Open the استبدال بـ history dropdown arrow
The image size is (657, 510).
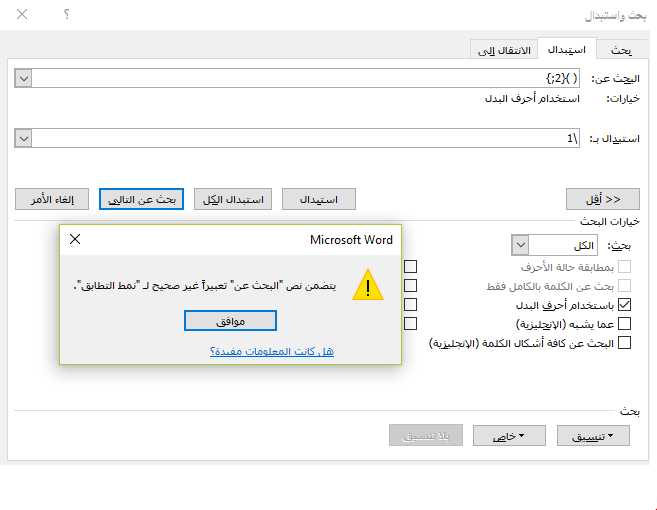[x=23, y=138]
